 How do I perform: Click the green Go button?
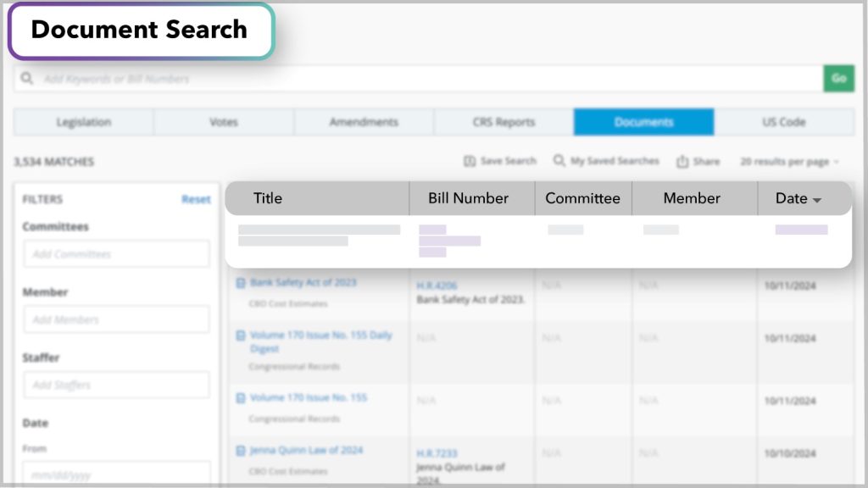(x=838, y=78)
